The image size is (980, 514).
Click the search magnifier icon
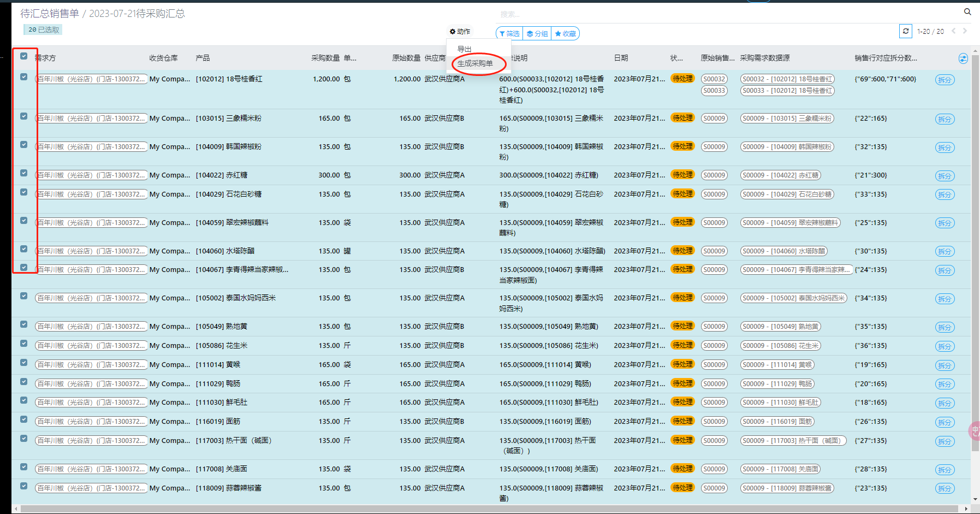pyautogui.click(x=967, y=12)
